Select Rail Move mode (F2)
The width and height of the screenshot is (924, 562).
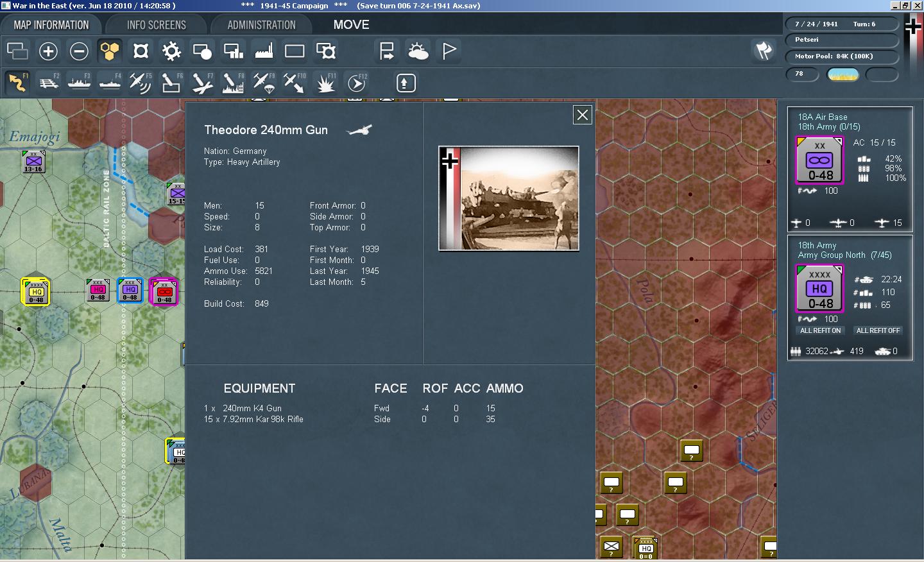48,83
